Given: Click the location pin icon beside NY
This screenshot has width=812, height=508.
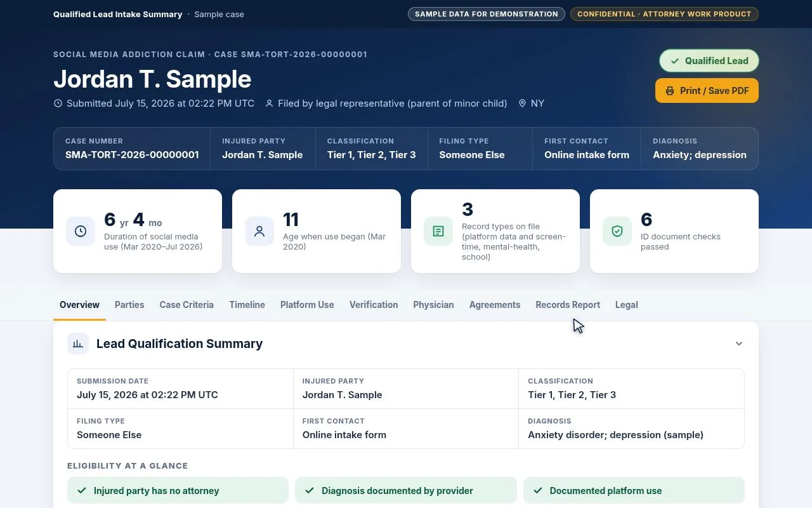Looking at the screenshot, I should pos(522,104).
